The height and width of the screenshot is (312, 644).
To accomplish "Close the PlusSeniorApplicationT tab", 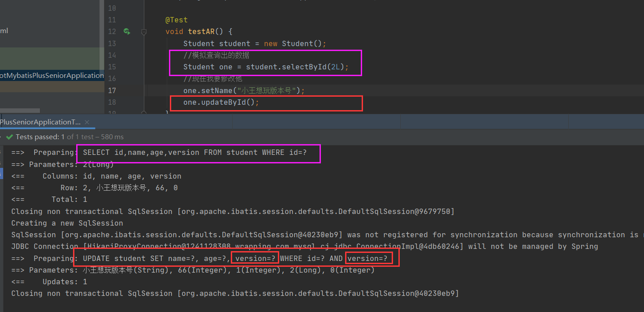I will point(86,122).
